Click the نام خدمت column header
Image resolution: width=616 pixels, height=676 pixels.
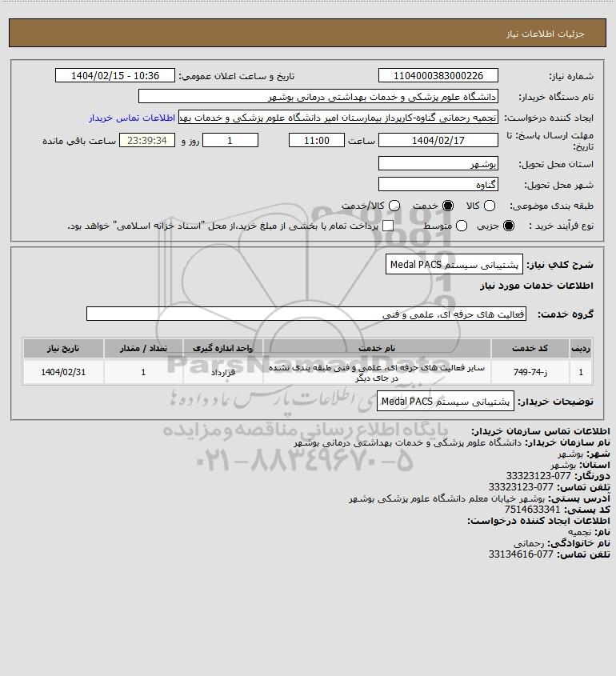[377, 348]
